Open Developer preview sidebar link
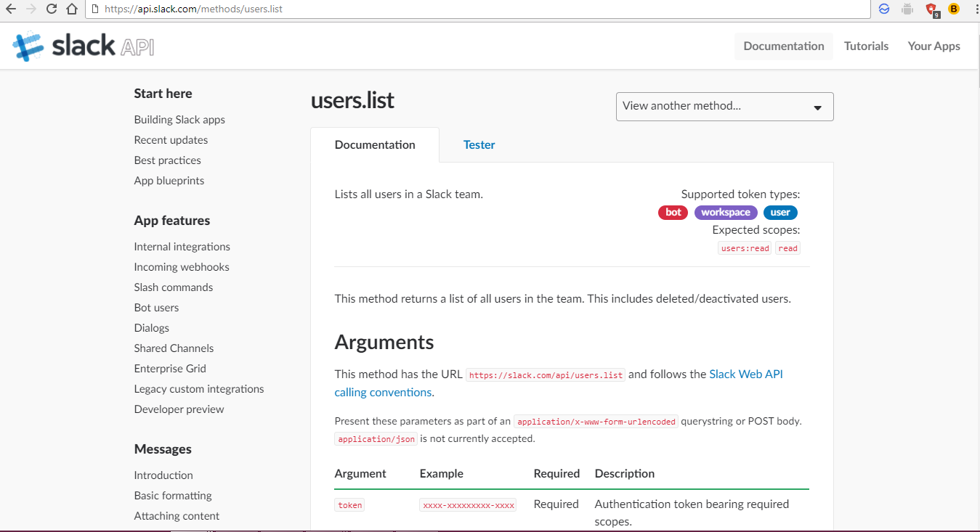 coord(179,409)
